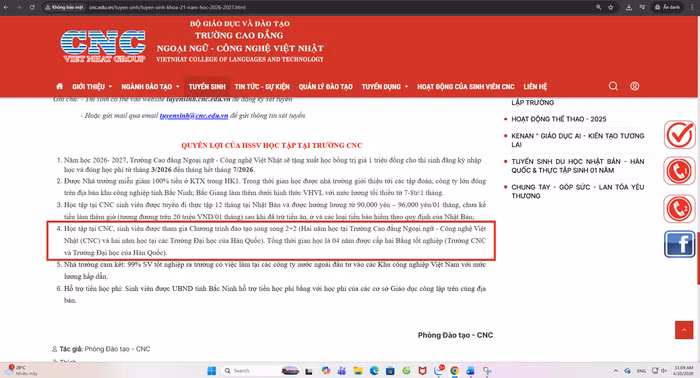Screen dimensions: 700x378
Task: Open TUYỂN SINH DU HỌC NHẬT BẢN article
Action: [577, 166]
